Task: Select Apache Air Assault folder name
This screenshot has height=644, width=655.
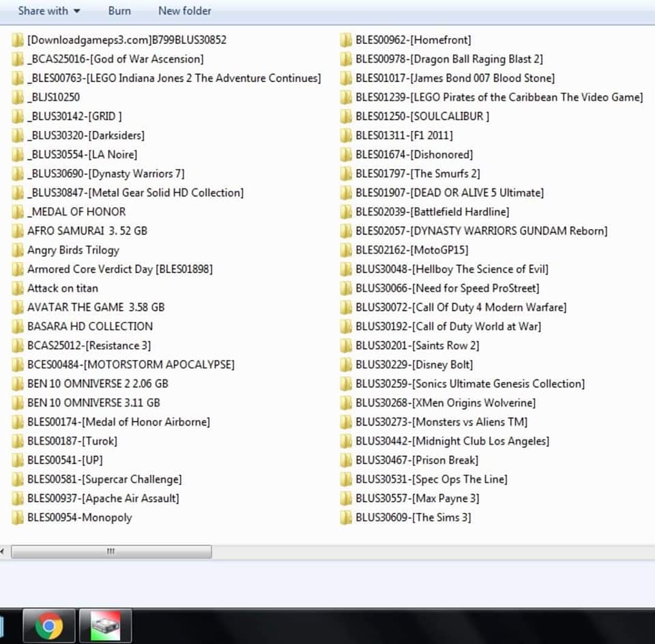Action: point(103,499)
